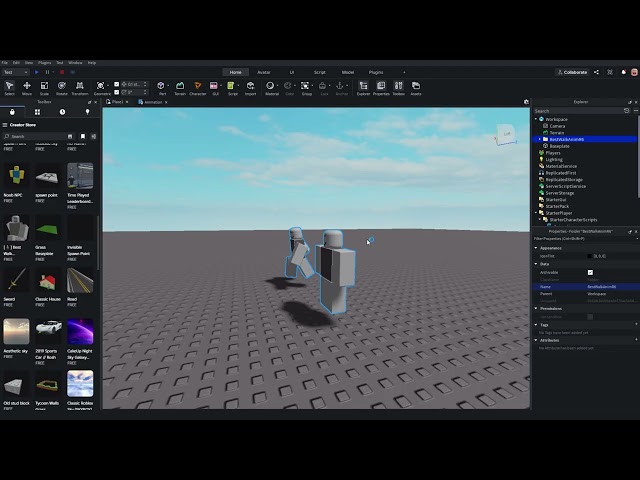Select the Sword asset thumbnail

[x=16, y=280]
